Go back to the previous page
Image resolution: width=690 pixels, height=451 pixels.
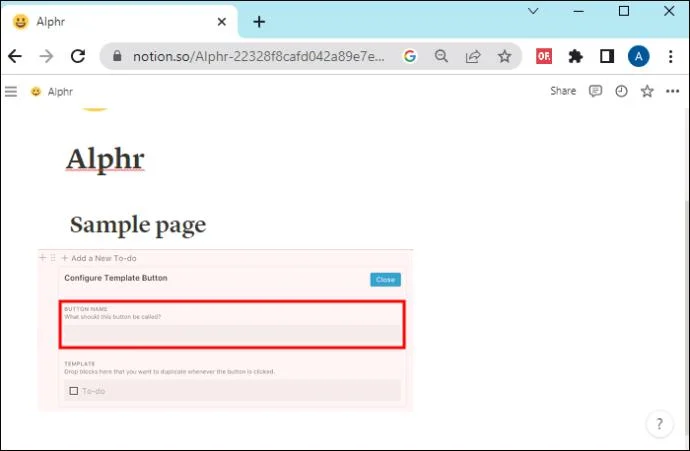(15, 56)
